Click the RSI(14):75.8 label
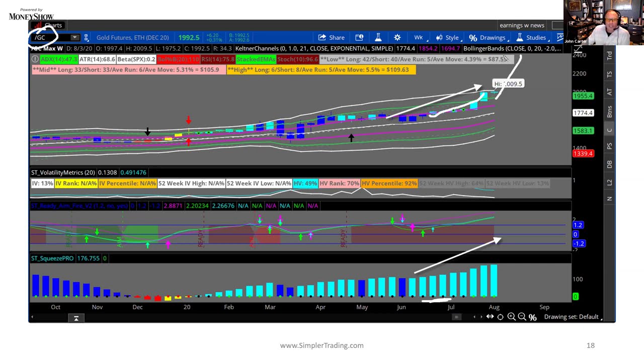This screenshot has width=644, height=362. [218, 59]
